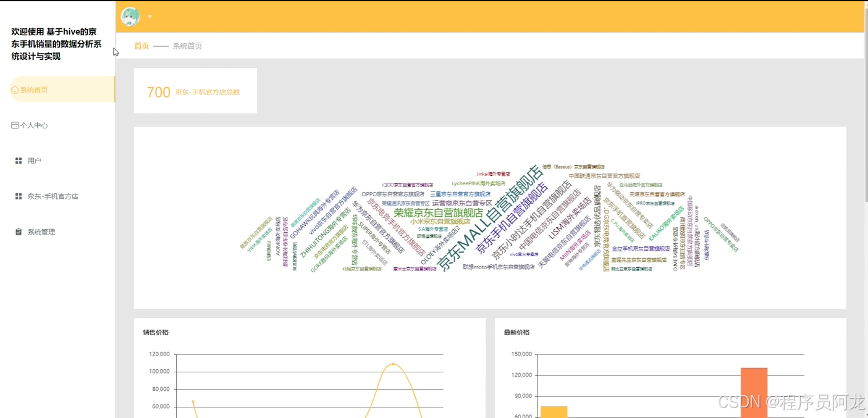The height and width of the screenshot is (418, 868).
Task: Click the 80,000 axis label in 销售价格 chart
Action: point(161,389)
